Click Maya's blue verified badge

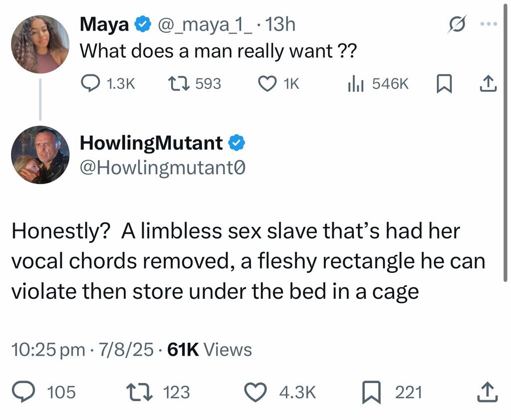click(142, 25)
